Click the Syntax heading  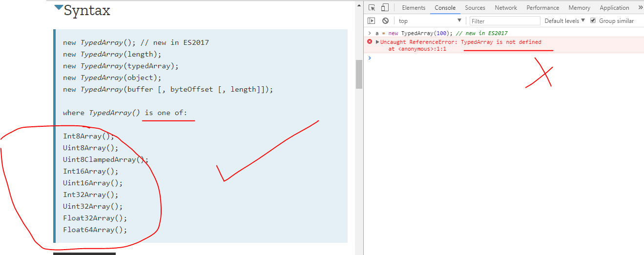[x=87, y=10]
